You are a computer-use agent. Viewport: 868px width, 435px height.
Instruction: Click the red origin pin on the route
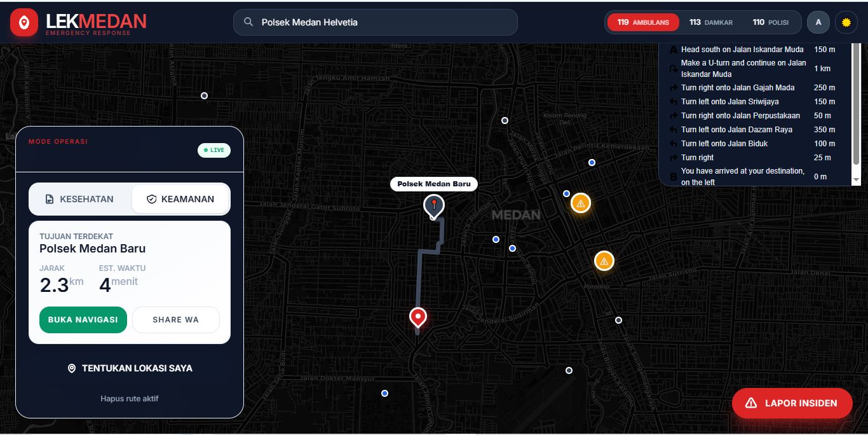[417, 317]
